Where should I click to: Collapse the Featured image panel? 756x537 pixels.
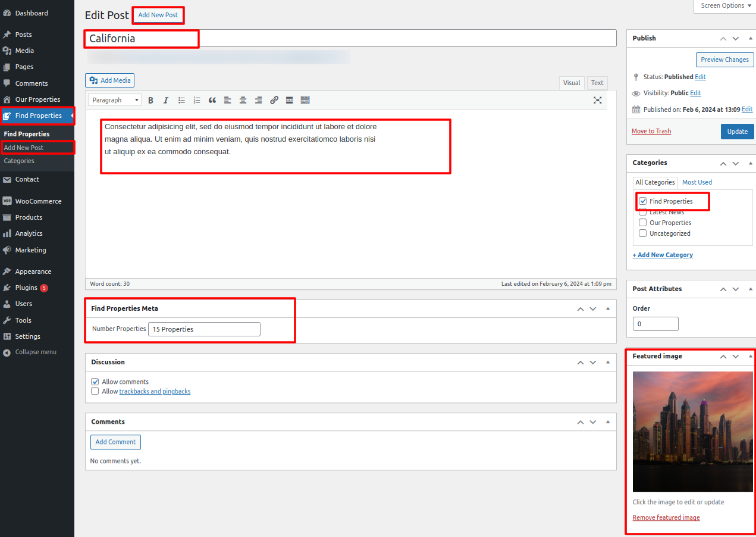coord(751,356)
